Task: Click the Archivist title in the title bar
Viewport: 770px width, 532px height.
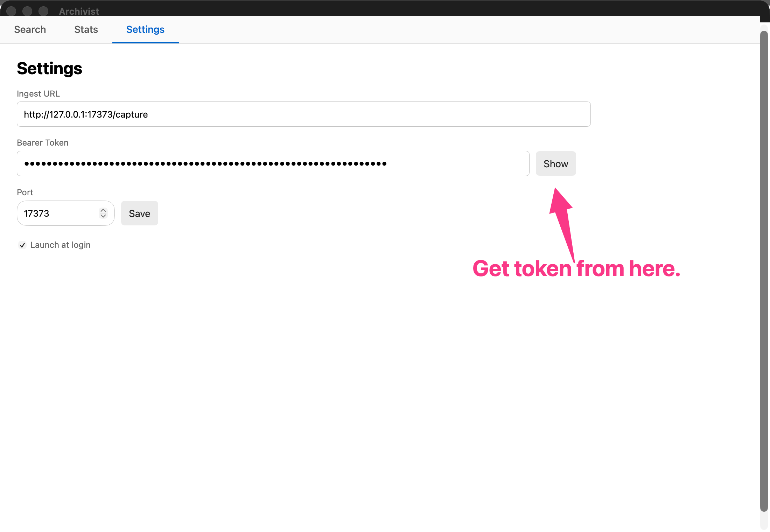Action: tap(79, 11)
